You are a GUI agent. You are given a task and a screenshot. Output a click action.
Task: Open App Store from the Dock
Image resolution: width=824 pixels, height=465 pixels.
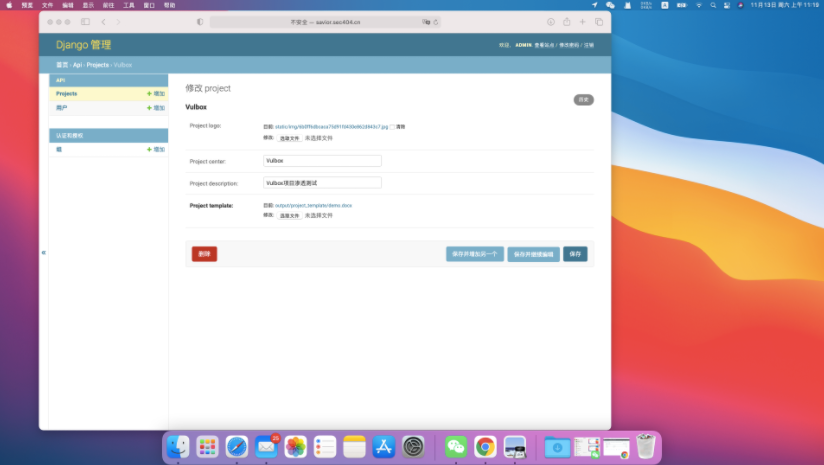pos(384,447)
